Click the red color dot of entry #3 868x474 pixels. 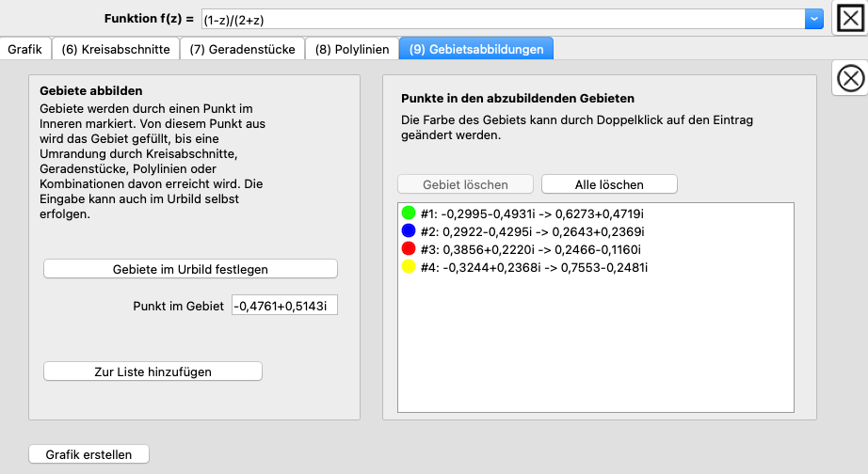(x=409, y=249)
